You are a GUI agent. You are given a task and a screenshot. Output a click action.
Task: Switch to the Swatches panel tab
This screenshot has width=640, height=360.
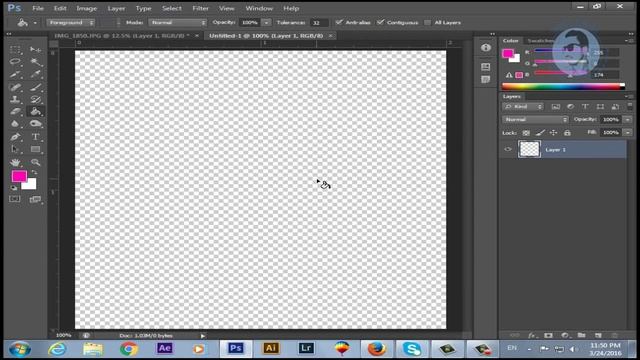(x=540, y=41)
